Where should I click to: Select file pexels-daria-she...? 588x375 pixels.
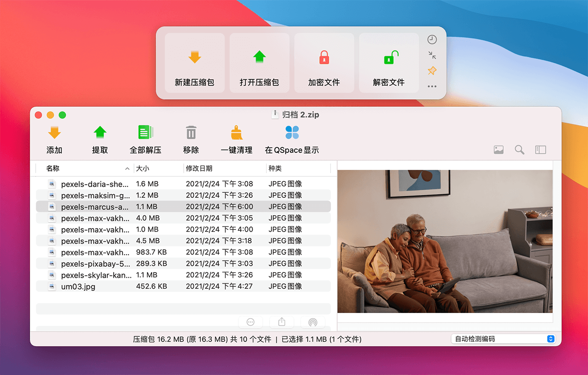click(x=183, y=184)
